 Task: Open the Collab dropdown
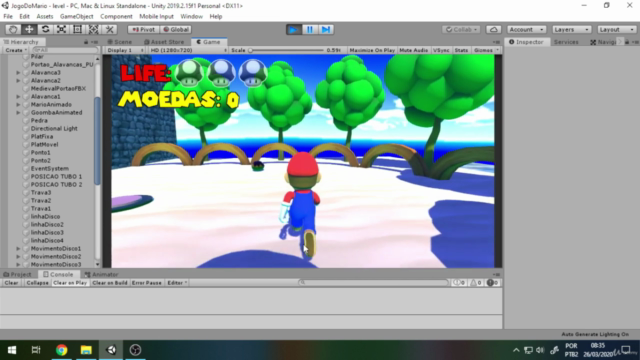pos(462,29)
